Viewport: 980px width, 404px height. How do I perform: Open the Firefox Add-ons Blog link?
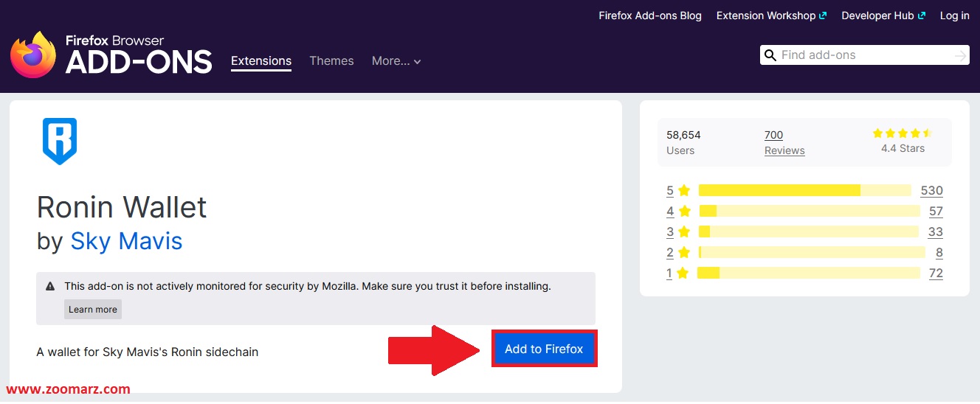(x=650, y=15)
